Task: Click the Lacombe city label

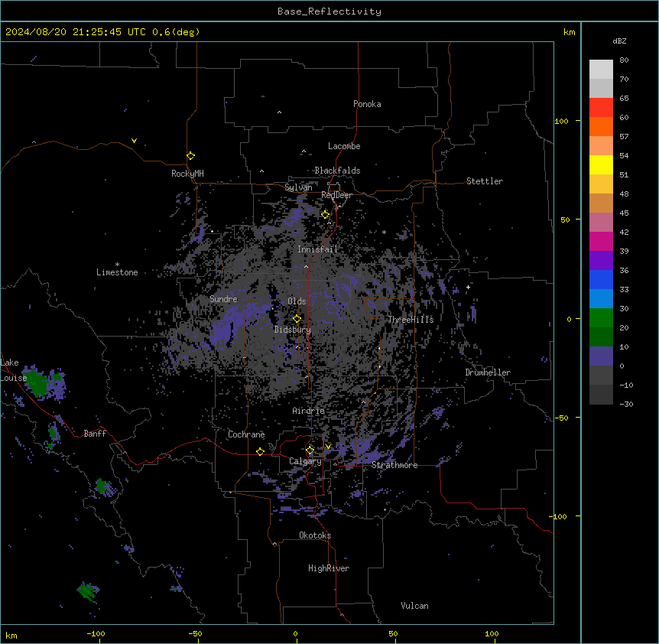Action: pos(344,146)
